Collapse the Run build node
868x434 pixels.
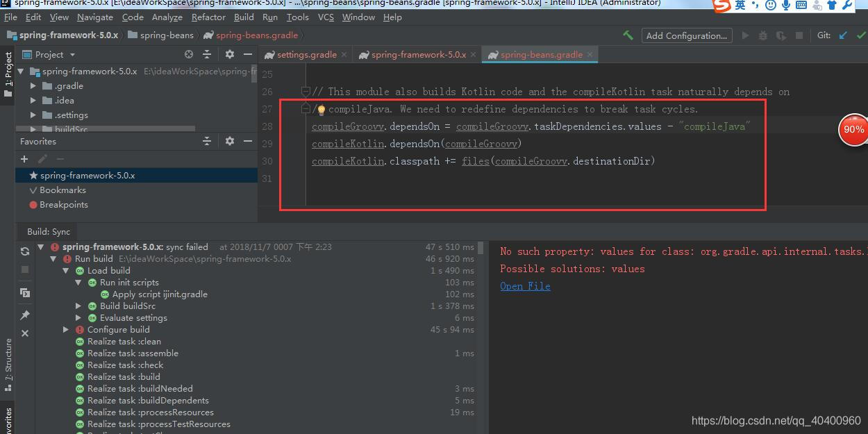click(x=53, y=259)
